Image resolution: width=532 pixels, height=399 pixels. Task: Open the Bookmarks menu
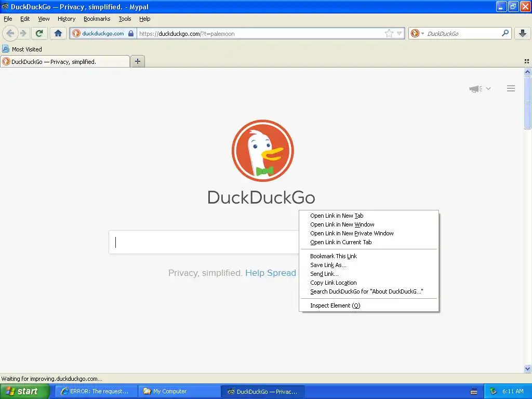[x=97, y=19]
